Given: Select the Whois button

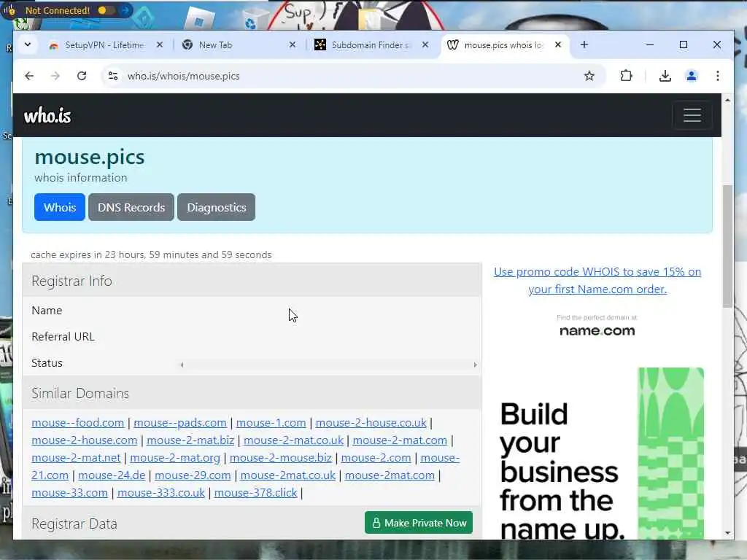Looking at the screenshot, I should [x=60, y=207].
